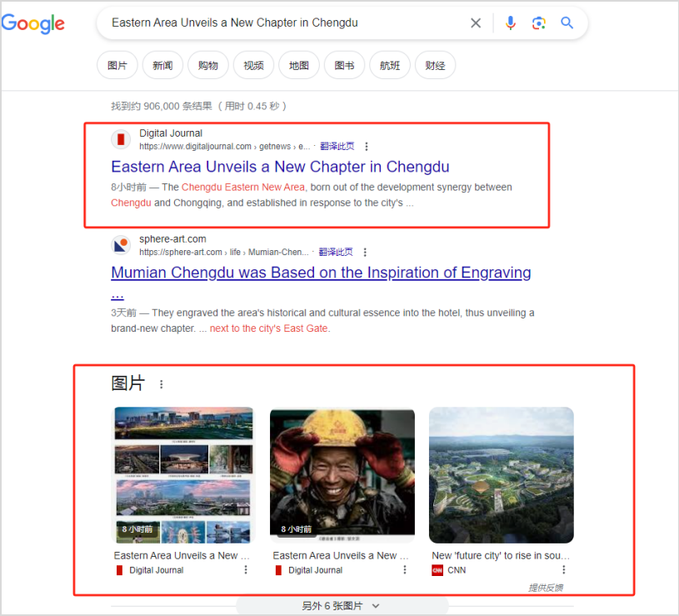The width and height of the screenshot is (679, 616).
Task: Clear the search box using the X icon
Action: (x=476, y=23)
